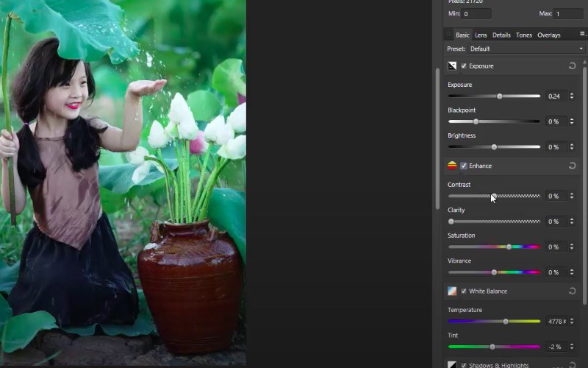
Task: Click the Tint slider handle
Action: [492, 347]
